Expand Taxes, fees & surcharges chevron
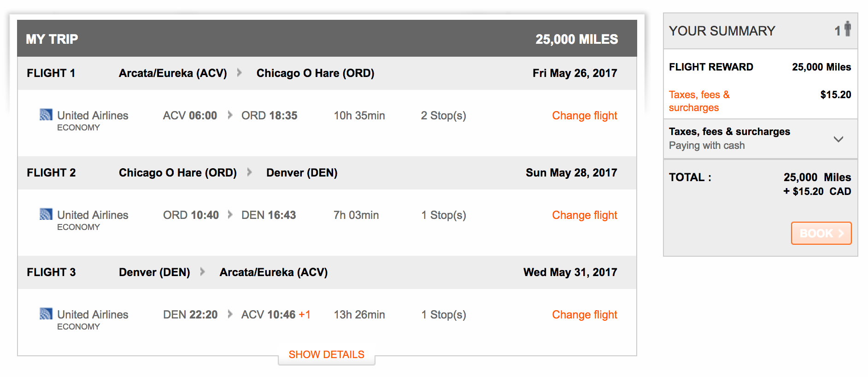The width and height of the screenshot is (868, 377). point(839,139)
